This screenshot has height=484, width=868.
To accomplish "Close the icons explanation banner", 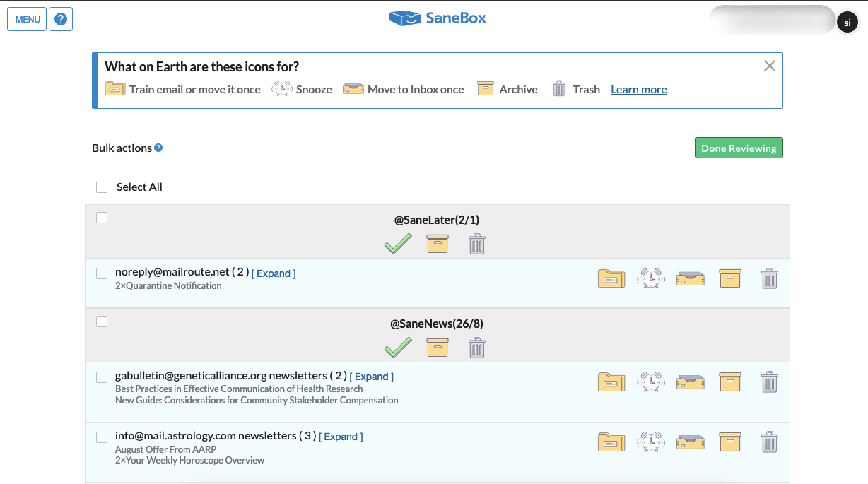I will [x=770, y=66].
